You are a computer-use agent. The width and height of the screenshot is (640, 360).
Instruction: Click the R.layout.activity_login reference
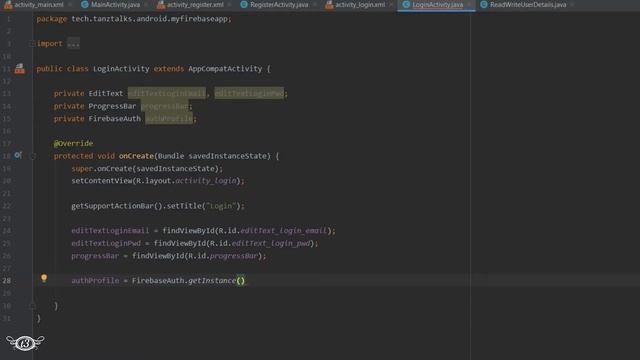click(187, 180)
